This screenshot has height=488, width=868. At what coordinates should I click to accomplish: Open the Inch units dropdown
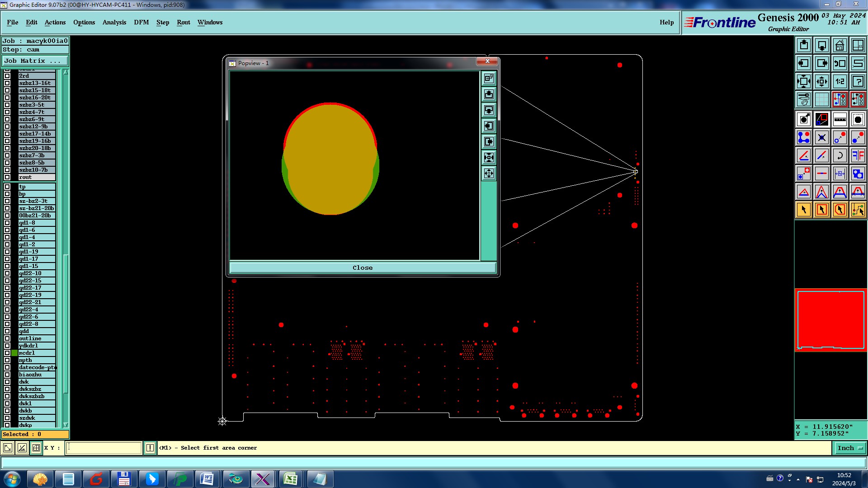[850, 448]
